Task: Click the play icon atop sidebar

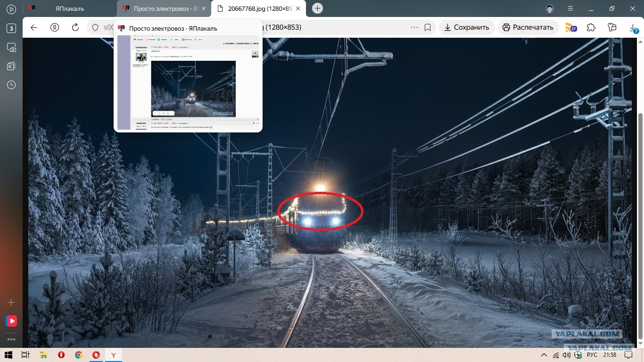Action: point(11,9)
